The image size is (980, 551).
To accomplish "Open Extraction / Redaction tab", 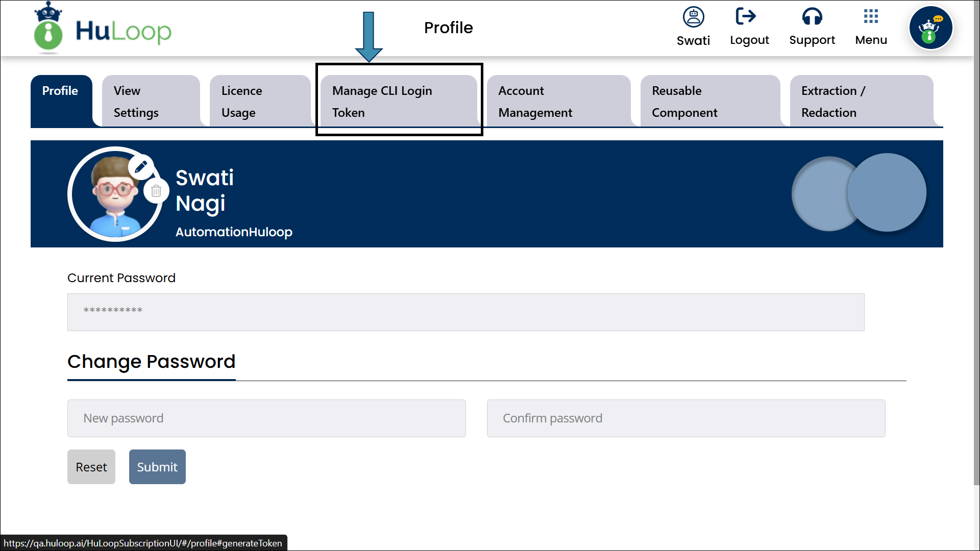I will pos(861,101).
